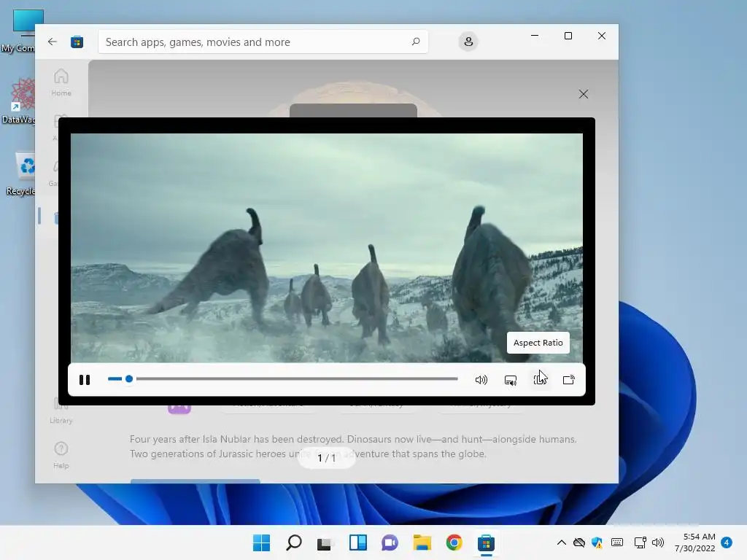Open taskbar Search

pos(293,542)
